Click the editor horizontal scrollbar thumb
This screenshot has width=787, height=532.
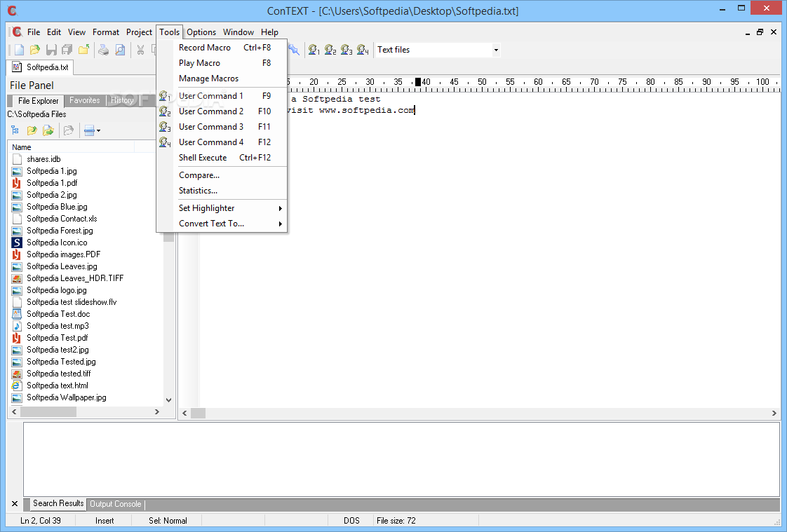pos(199,413)
